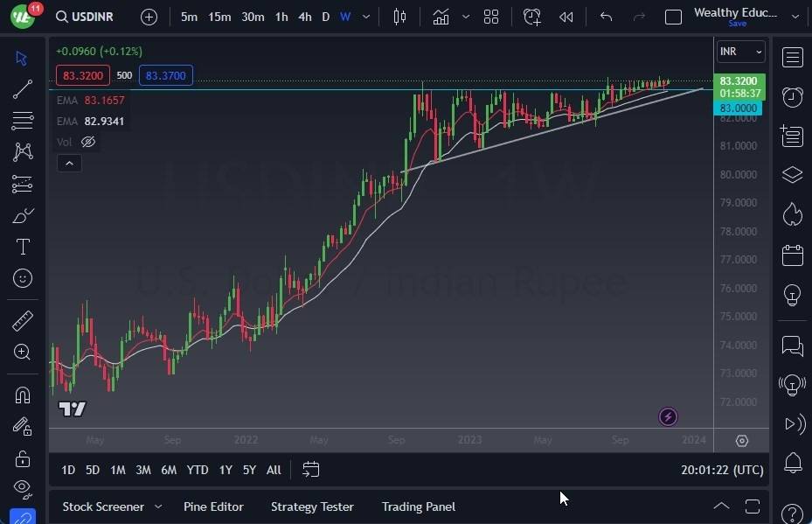Viewport: 812px width, 524px height.
Task: Click the Save layout link
Action: (x=738, y=24)
